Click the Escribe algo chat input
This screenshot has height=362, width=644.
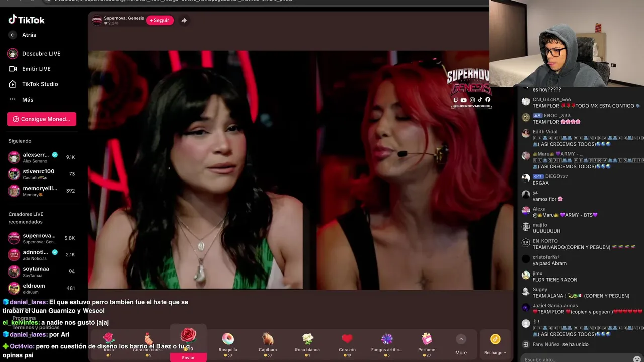pyautogui.click(x=576, y=358)
